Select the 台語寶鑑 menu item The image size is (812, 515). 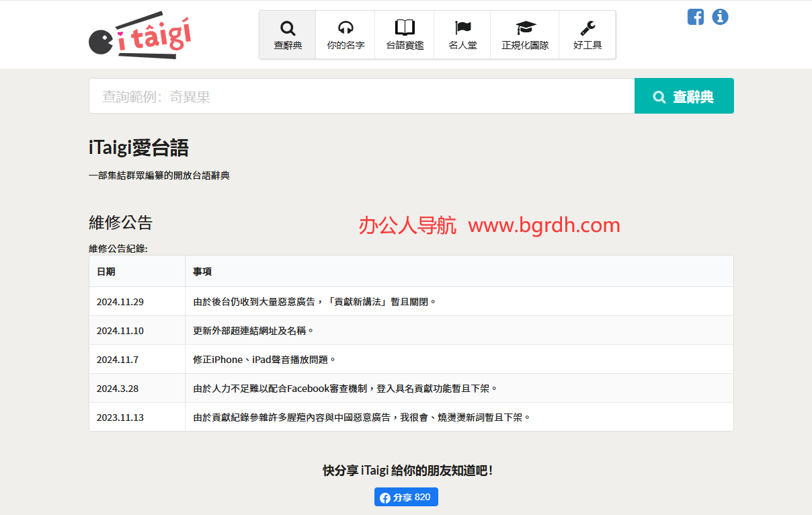pyautogui.click(x=404, y=34)
